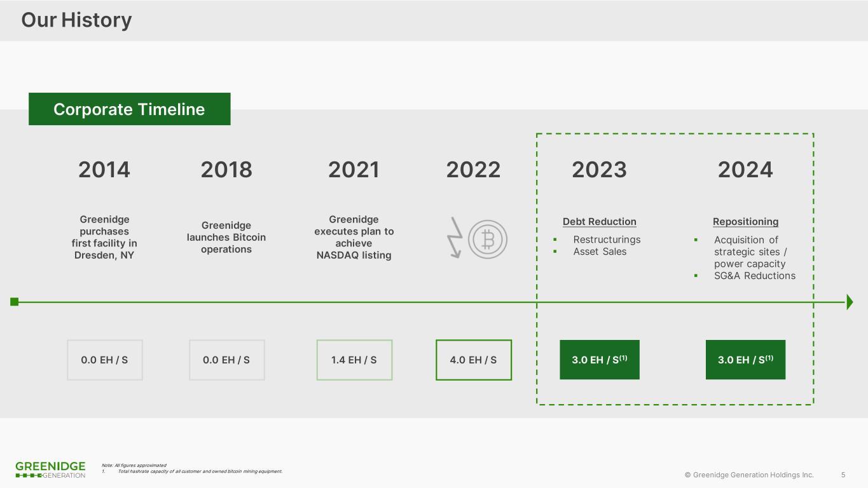
Task: Click the 1.4 EH / S box
Action: click(354, 360)
